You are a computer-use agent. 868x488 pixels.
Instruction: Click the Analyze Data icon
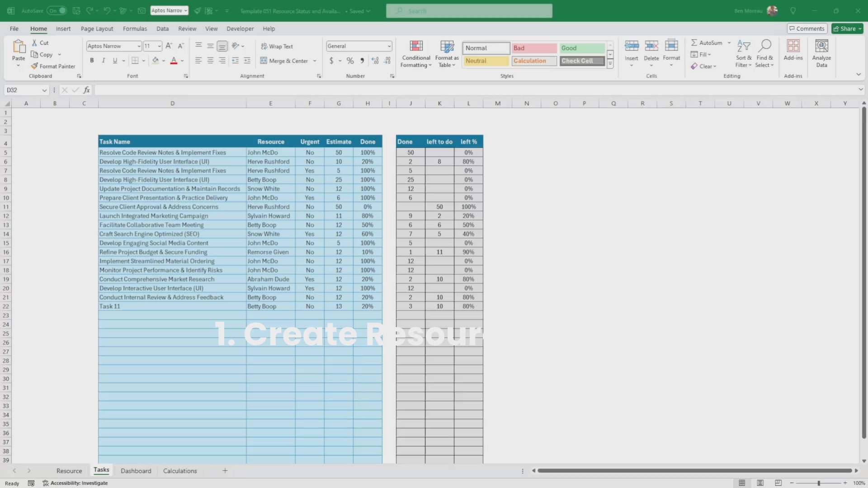[821, 47]
